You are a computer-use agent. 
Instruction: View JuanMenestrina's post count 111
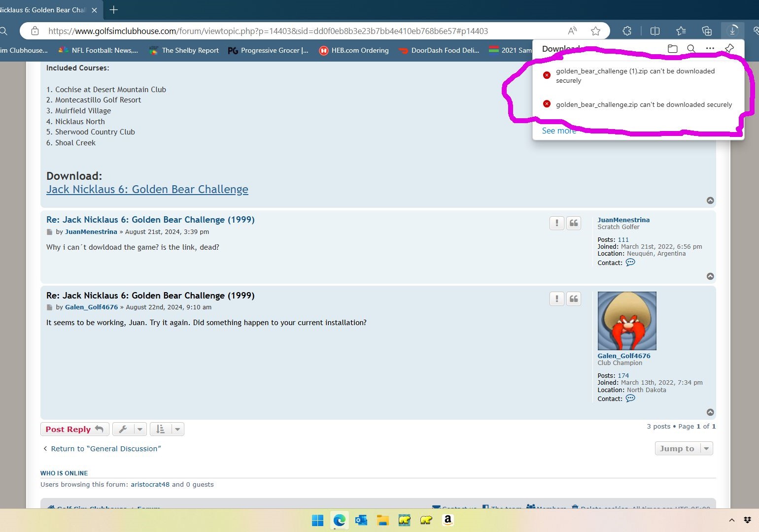tap(623, 240)
